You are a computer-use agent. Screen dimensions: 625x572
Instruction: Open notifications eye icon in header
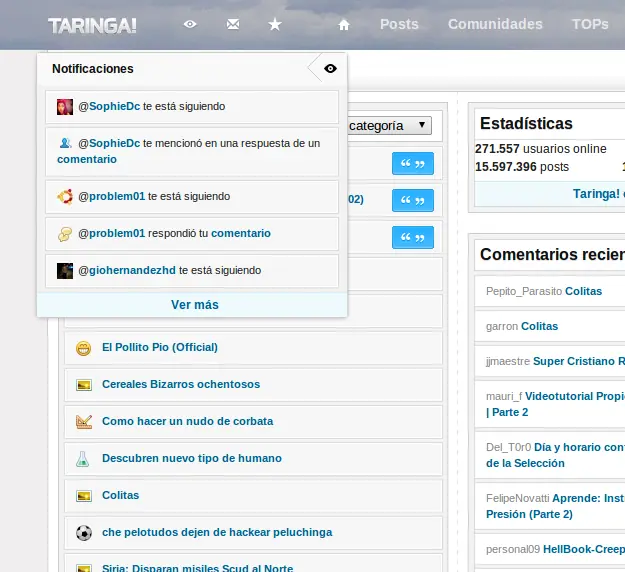click(190, 24)
